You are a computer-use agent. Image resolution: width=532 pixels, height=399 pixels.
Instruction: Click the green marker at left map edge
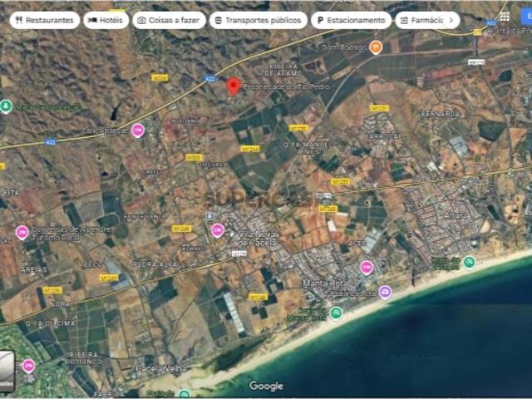[6, 106]
